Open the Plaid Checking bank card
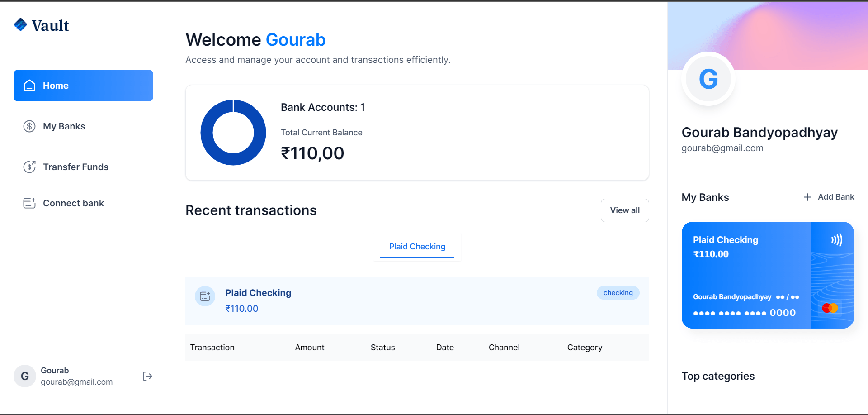868x415 pixels. click(768, 275)
